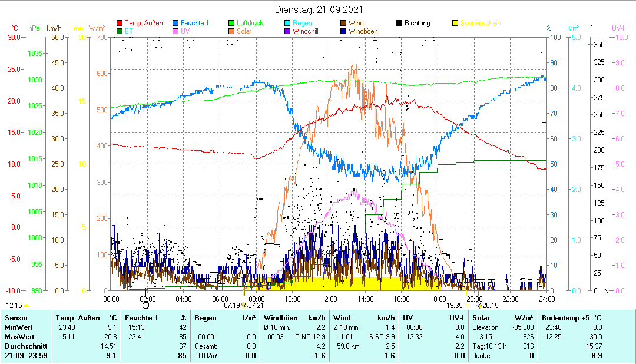Select the brown Wind legend square
Viewport: 636px width, 364px height.
click(x=343, y=24)
